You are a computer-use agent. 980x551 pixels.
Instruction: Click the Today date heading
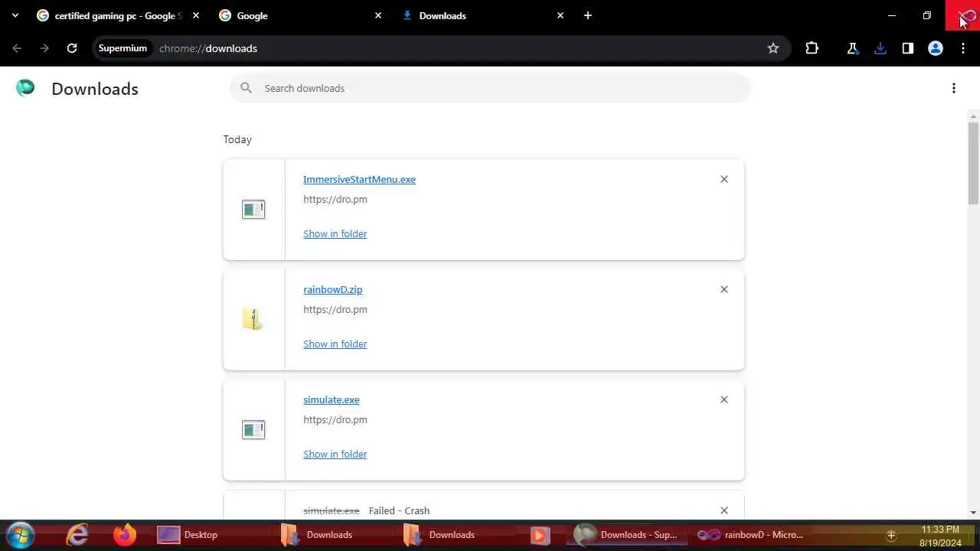point(237,139)
